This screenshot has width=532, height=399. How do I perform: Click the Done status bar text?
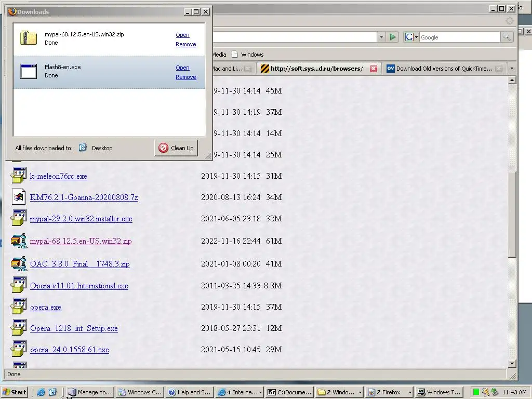click(x=14, y=374)
